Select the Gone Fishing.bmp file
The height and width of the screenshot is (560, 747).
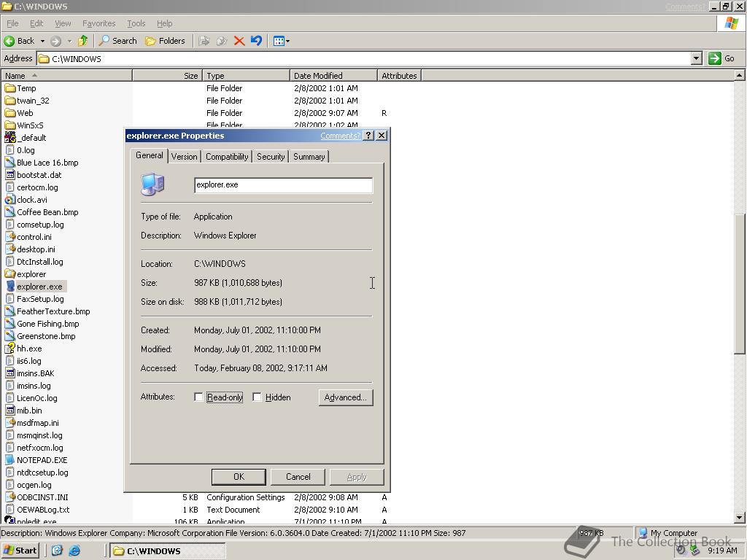42,324
